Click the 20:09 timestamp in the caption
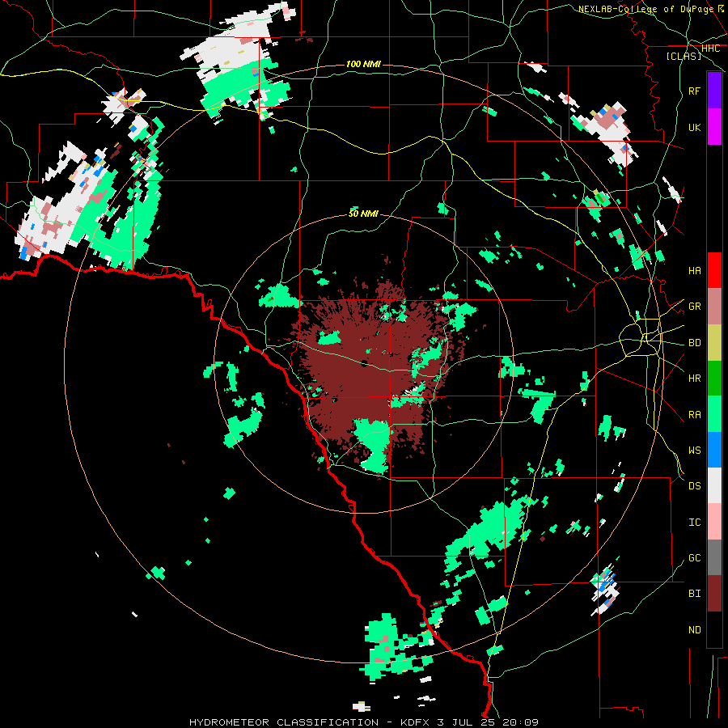Viewport: 728px width, 728px height. (x=520, y=722)
